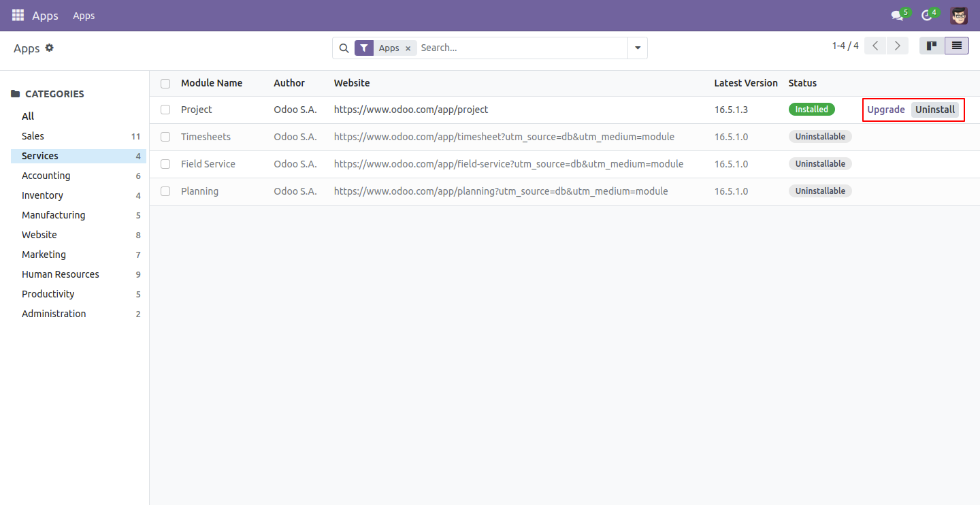The height and width of the screenshot is (505, 980).
Task: Click Uninstallable badge in Field Service row
Action: coord(820,164)
